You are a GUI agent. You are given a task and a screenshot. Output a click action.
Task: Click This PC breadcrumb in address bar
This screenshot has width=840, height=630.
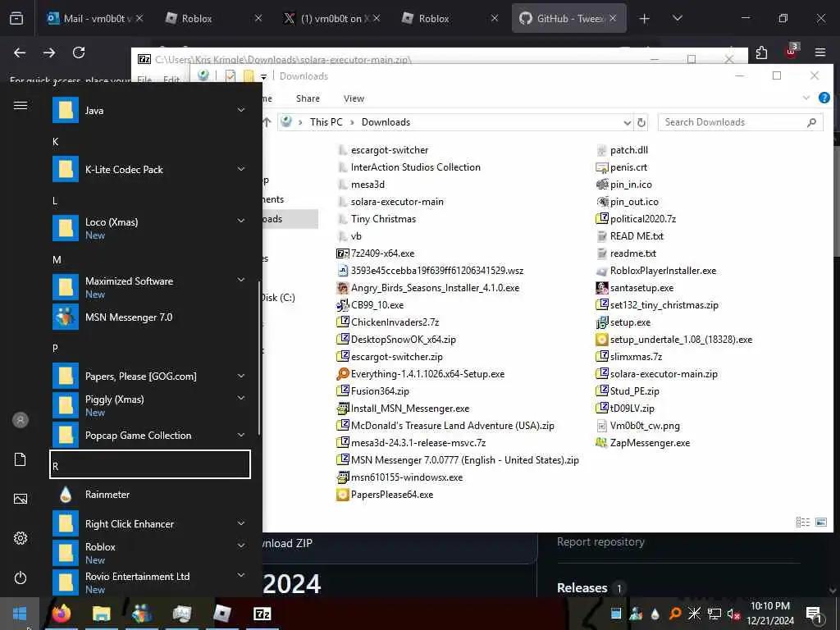coord(326,122)
